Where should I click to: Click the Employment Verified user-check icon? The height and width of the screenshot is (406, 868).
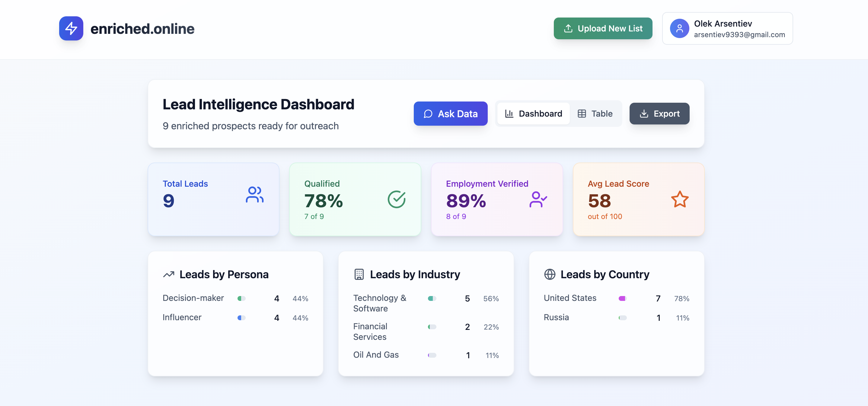538,199
